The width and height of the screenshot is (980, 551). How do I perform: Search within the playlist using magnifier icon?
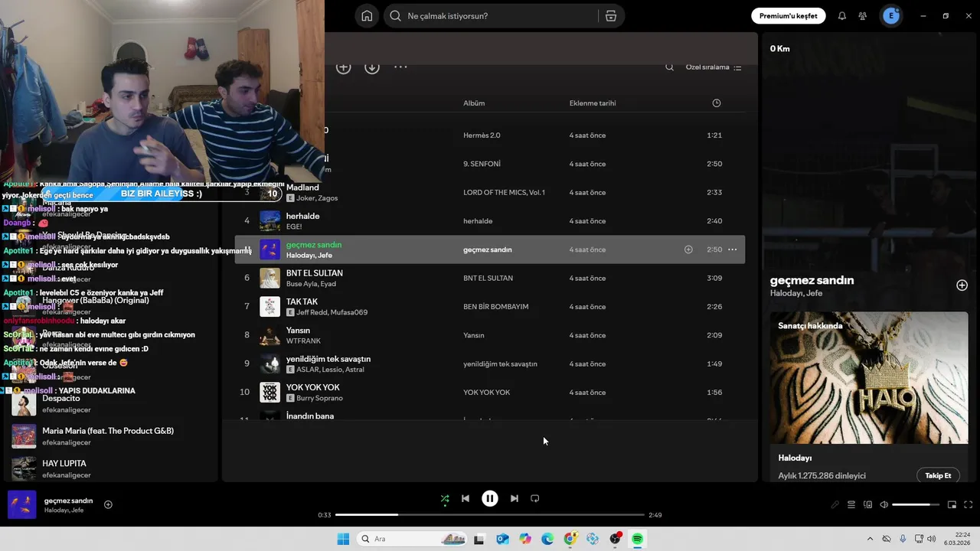[669, 67]
